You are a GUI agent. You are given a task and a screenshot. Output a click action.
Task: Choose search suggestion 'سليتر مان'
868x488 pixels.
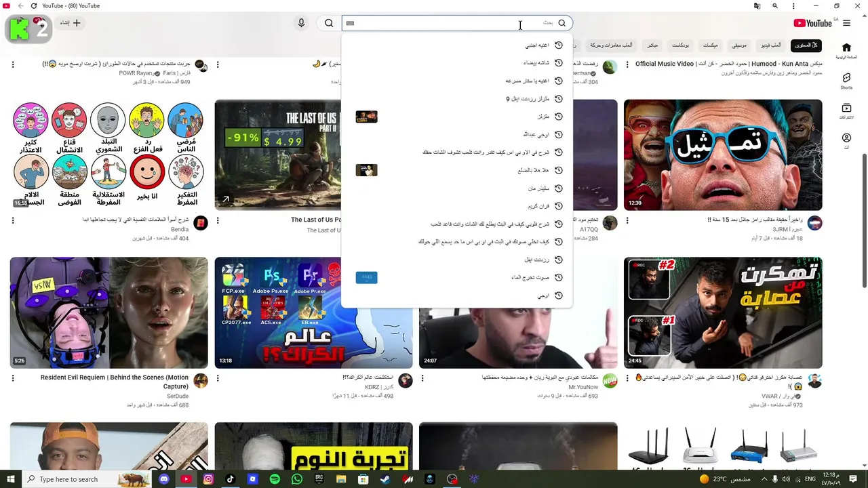pyautogui.click(x=457, y=188)
